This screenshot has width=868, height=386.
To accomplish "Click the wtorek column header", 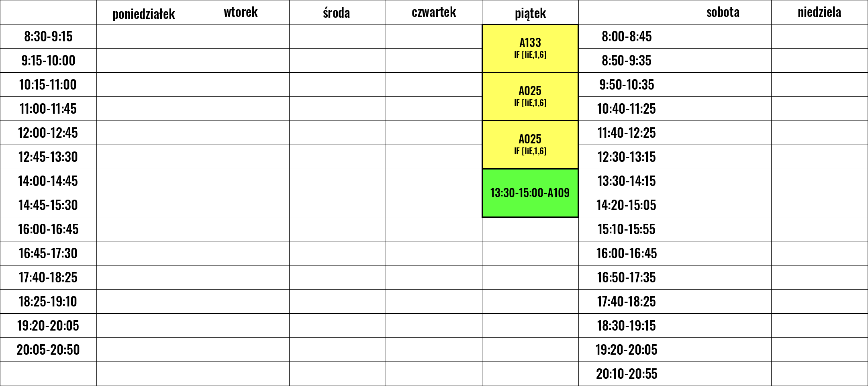I will [x=241, y=12].
